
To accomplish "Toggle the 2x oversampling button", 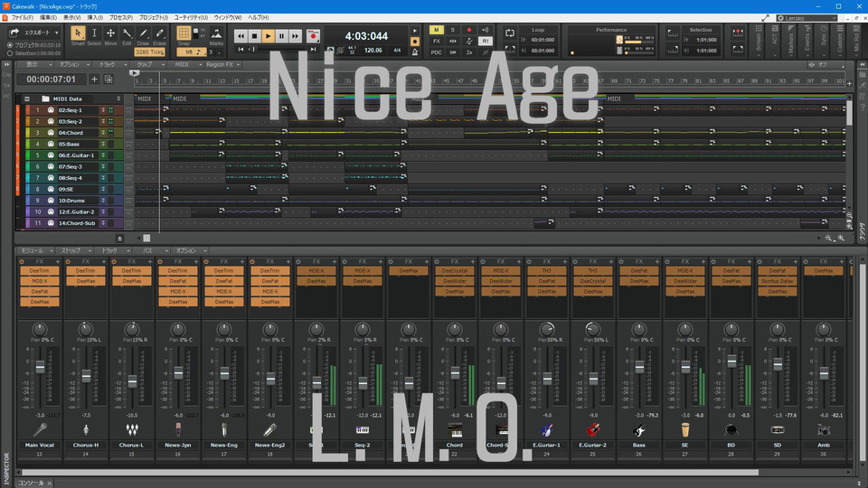I will [x=469, y=52].
